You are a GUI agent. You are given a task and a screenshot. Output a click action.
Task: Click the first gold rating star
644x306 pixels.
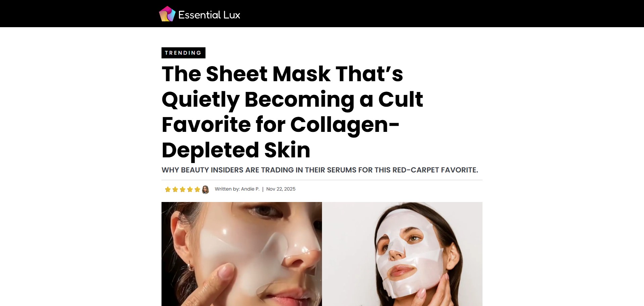pyautogui.click(x=168, y=190)
